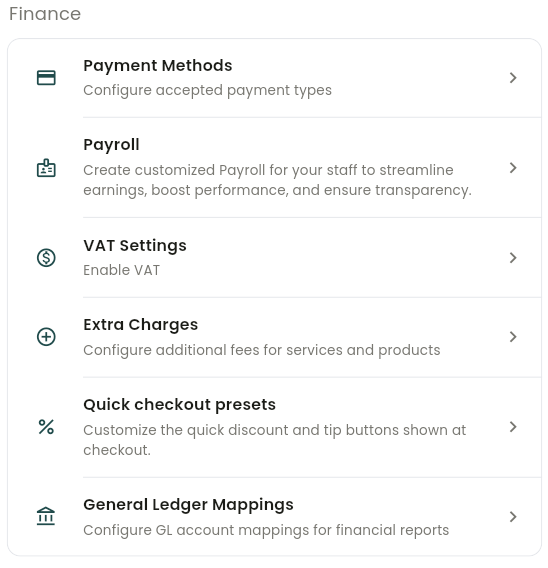Click the circled plus icon for Extra Charges

tap(46, 337)
